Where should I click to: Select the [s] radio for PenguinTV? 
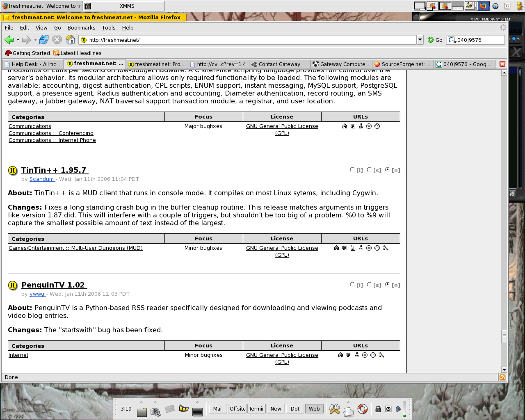click(x=369, y=285)
